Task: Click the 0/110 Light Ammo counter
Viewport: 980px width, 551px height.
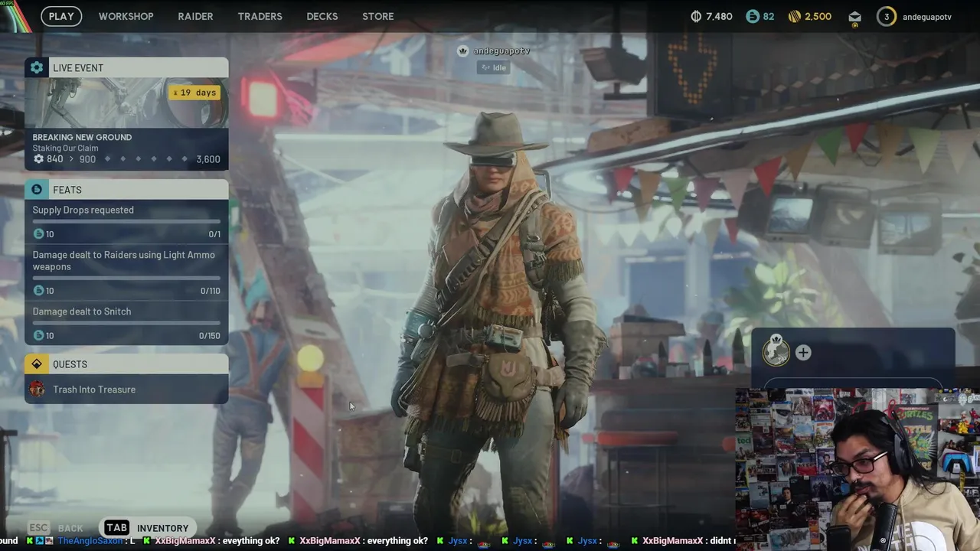Action: (x=210, y=291)
